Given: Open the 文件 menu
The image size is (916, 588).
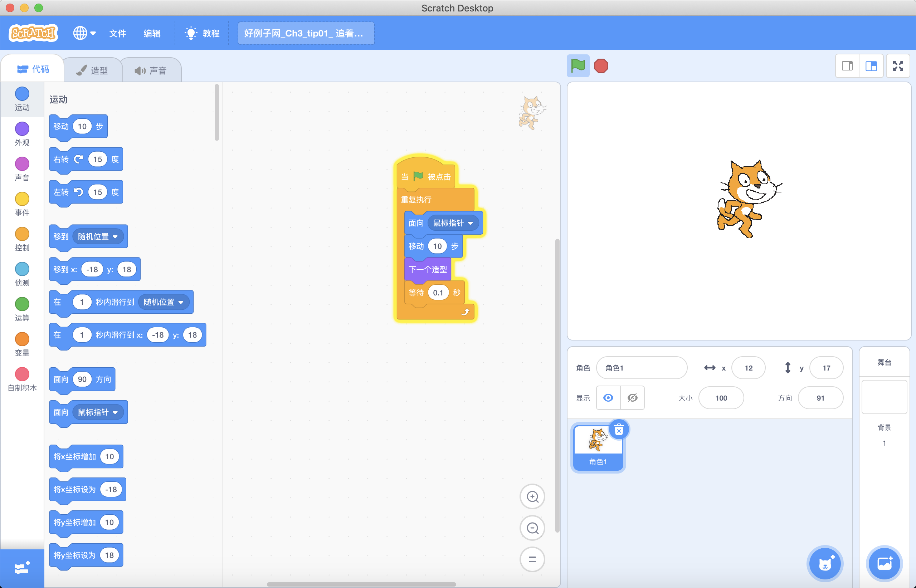Looking at the screenshot, I should (117, 34).
